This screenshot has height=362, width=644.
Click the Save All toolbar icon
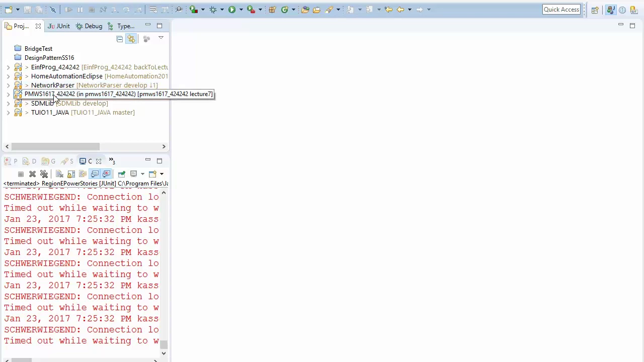point(39,10)
